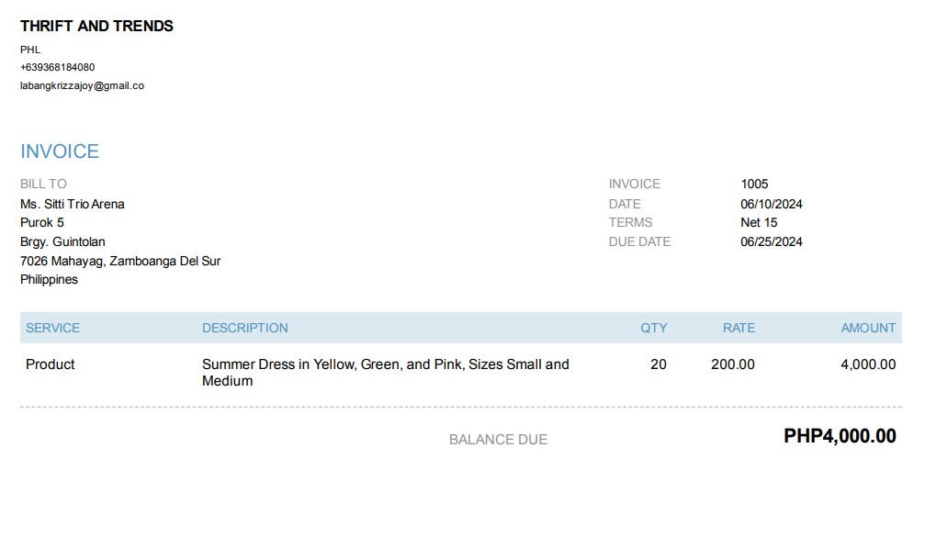Click the phone number +639368184080
Viewport: 925px width, 560px height.
pyautogui.click(x=57, y=67)
